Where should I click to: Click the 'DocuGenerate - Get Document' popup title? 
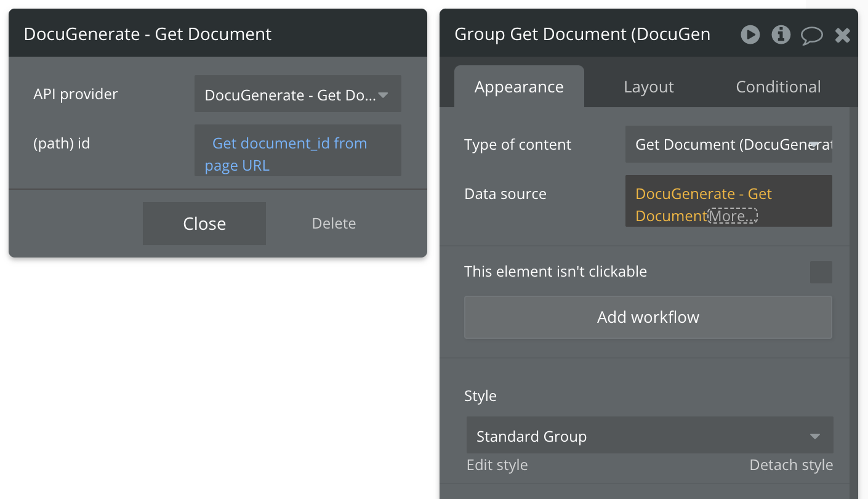click(x=148, y=34)
